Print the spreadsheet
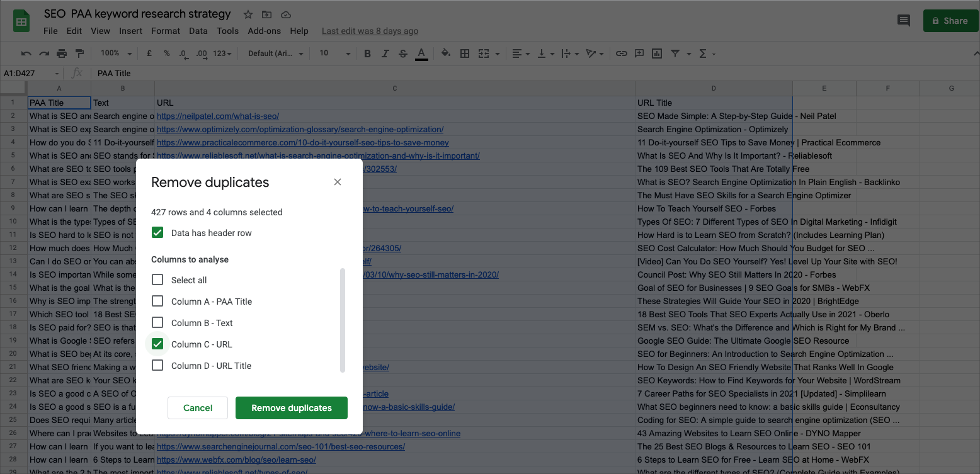 pos(62,54)
